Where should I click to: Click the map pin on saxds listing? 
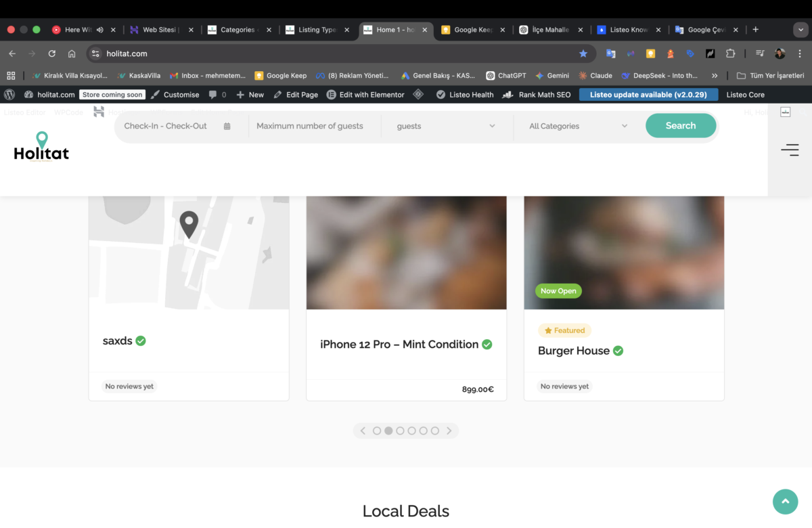click(189, 224)
